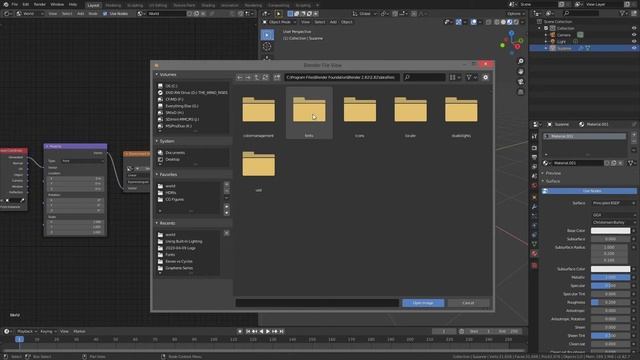The height and width of the screenshot is (360, 640).
Task: Click Use Nodes button in material panel
Action: [591, 191]
